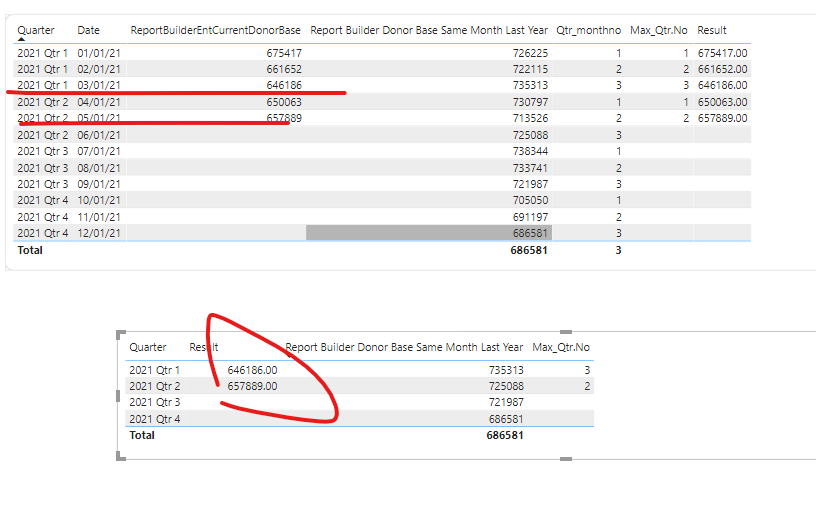
Task: Click last year value 713526
Action: [x=530, y=118]
